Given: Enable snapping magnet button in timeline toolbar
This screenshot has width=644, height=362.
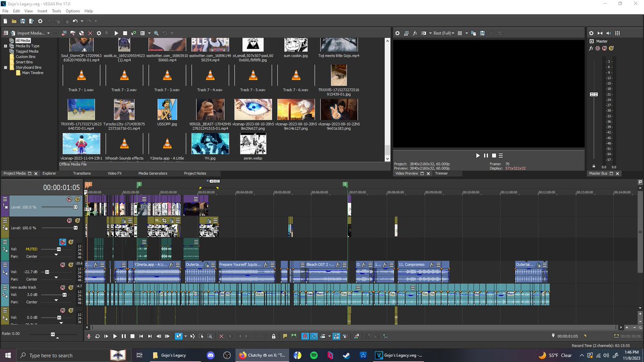Looking at the screenshot, I should pos(305,336).
